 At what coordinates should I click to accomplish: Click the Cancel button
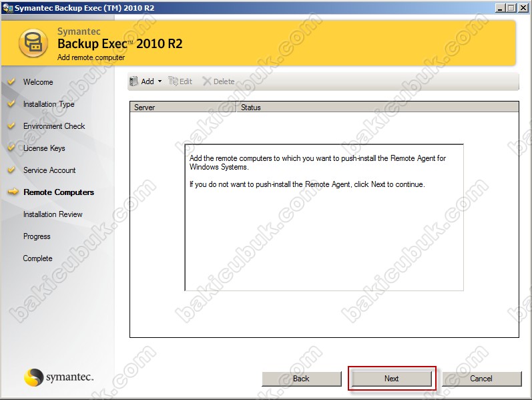coord(481,379)
